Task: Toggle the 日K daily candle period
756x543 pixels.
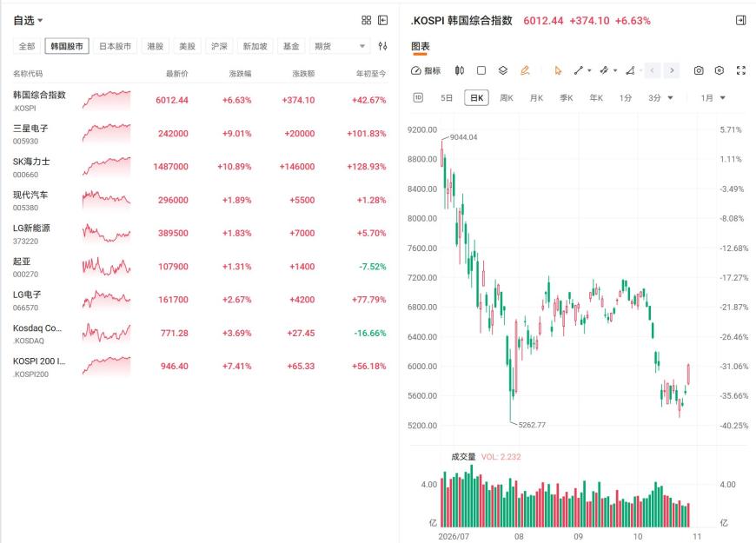Action: [x=476, y=98]
